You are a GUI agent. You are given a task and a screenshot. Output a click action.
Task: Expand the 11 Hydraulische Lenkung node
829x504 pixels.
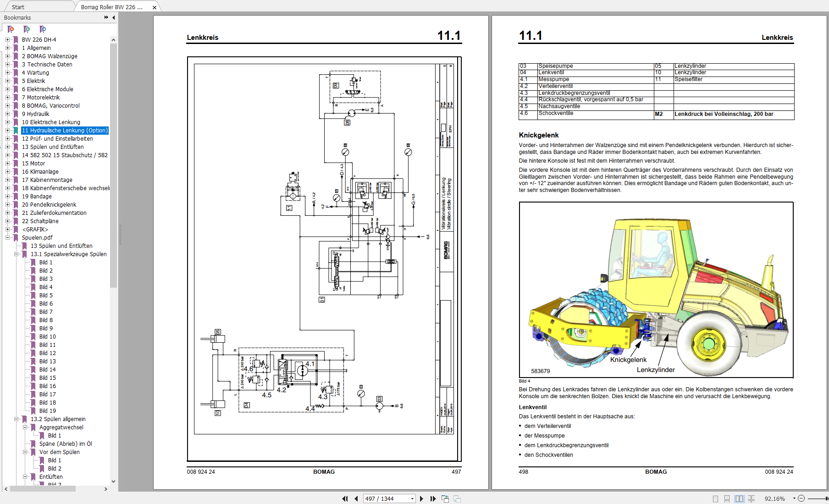pos(7,131)
